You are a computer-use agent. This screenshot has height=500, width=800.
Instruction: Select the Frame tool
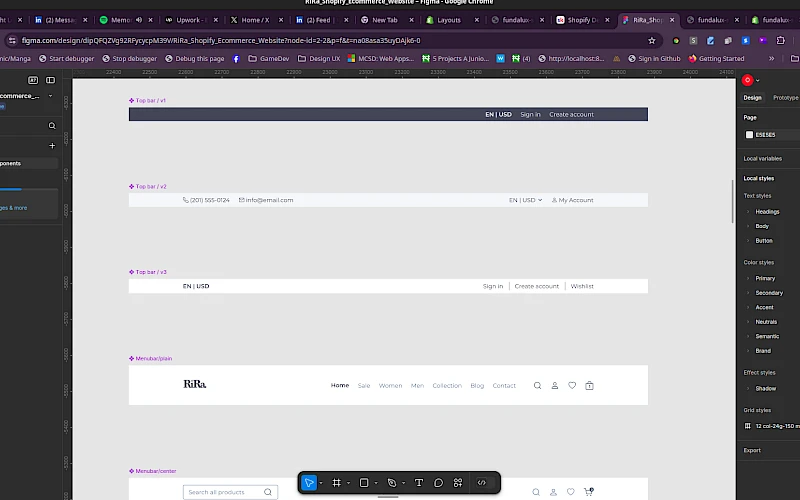pos(336,483)
